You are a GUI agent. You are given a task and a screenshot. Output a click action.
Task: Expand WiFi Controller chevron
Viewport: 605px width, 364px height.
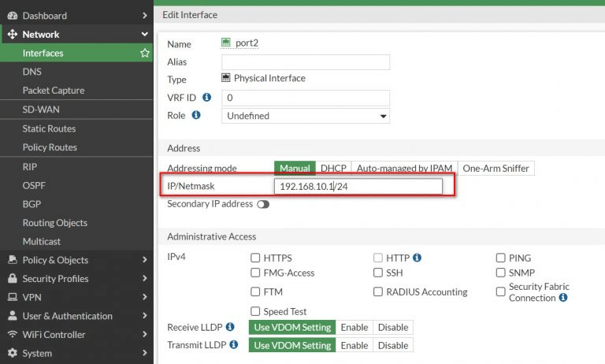click(145, 334)
